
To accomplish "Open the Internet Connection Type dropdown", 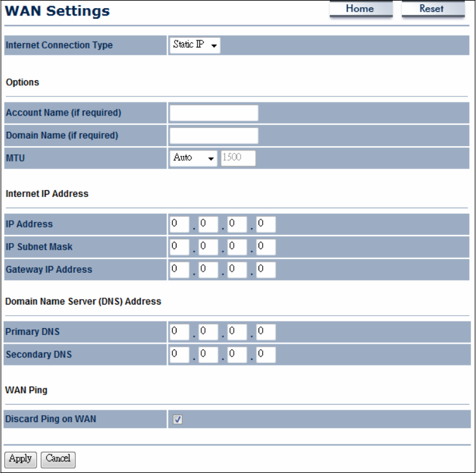I will (x=195, y=45).
